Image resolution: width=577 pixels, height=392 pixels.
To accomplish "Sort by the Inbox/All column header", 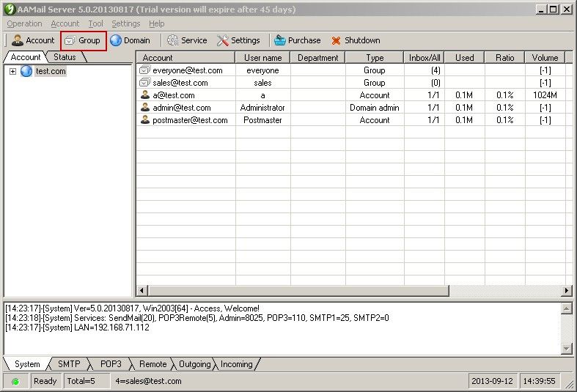I will pyautogui.click(x=425, y=58).
